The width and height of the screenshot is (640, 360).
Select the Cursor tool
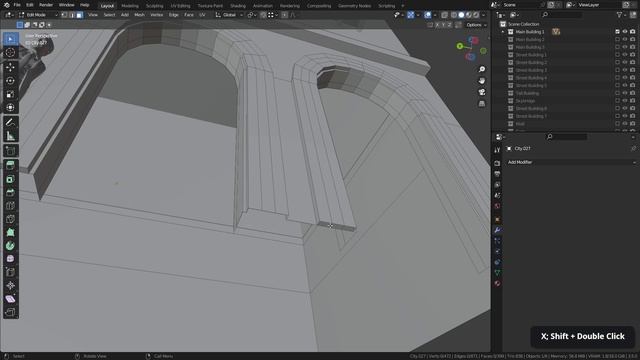[x=11, y=53]
